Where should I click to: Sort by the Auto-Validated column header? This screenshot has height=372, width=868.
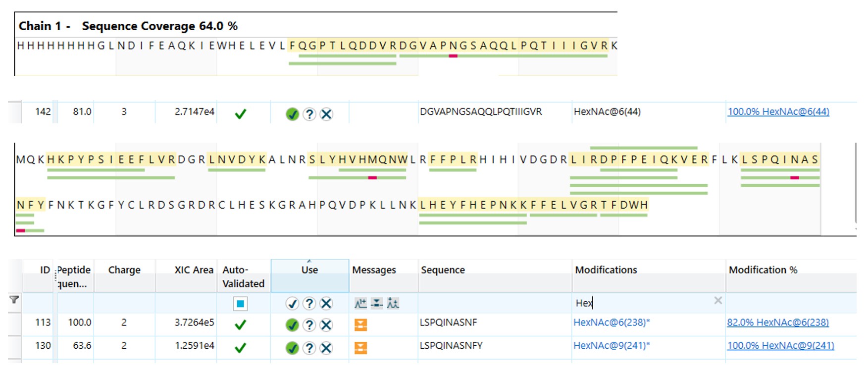tap(243, 277)
